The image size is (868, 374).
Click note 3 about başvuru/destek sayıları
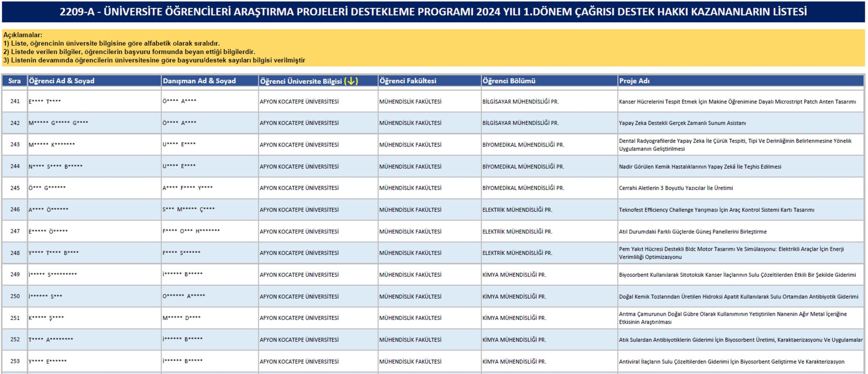154,60
